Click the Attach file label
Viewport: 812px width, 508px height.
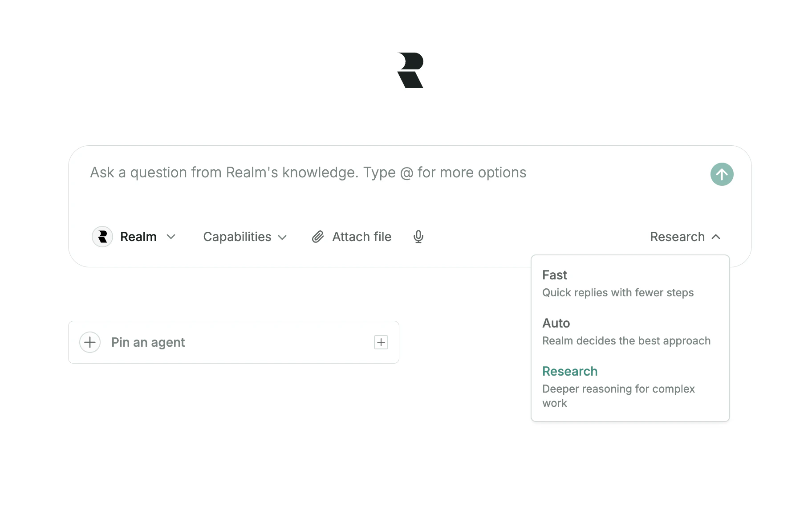[361, 237]
